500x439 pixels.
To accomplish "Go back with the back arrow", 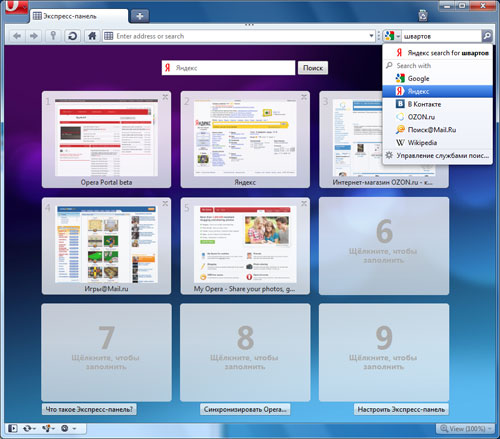I will [x=17, y=36].
